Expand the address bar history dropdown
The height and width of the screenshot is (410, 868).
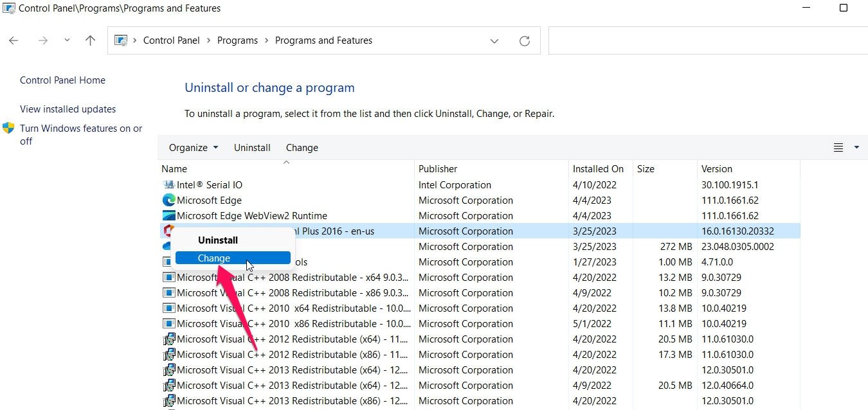(494, 40)
